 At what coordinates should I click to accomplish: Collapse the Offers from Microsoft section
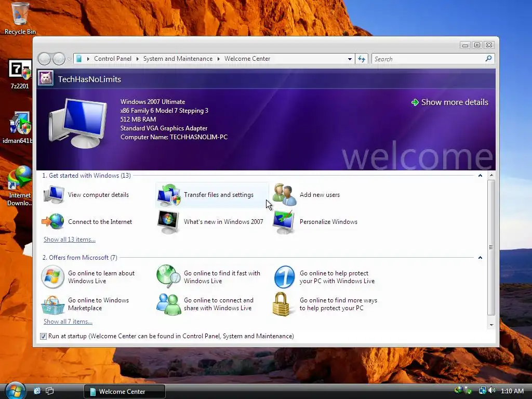click(x=480, y=258)
